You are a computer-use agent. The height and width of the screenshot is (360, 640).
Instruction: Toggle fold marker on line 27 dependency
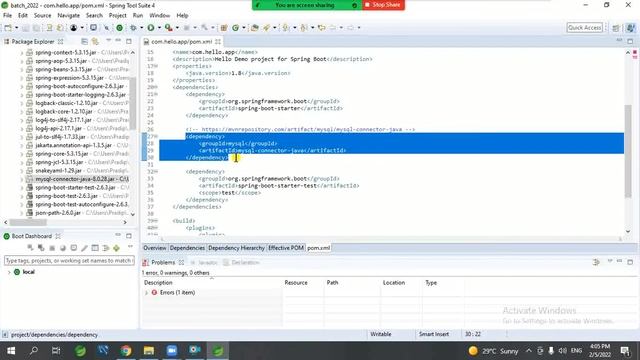pyautogui.click(x=156, y=136)
